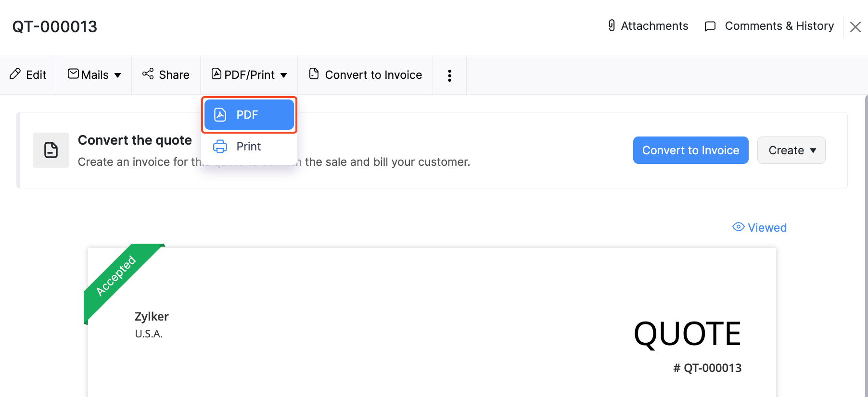
Task: Click the PDF/Print toolbar file icon
Action: click(x=217, y=74)
